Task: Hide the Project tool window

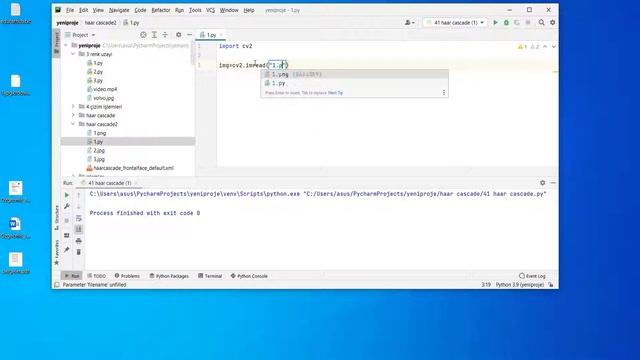Action: click(189, 35)
